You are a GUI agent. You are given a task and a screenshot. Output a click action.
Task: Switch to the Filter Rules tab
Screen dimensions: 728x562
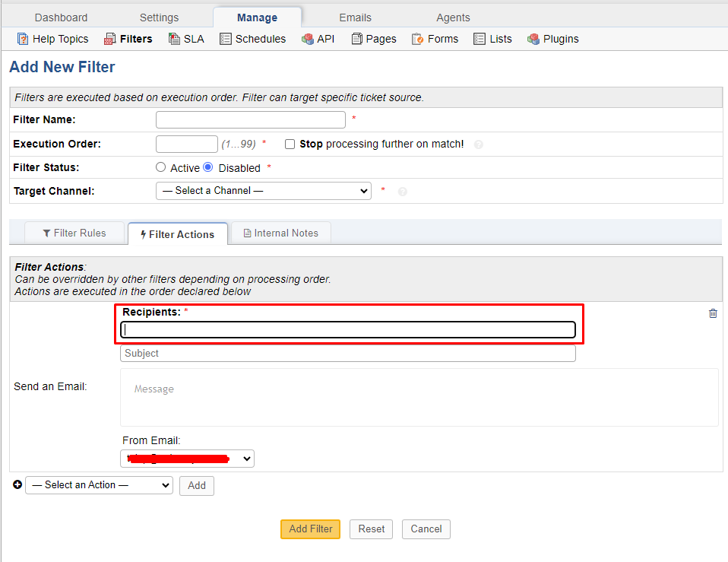(x=74, y=233)
